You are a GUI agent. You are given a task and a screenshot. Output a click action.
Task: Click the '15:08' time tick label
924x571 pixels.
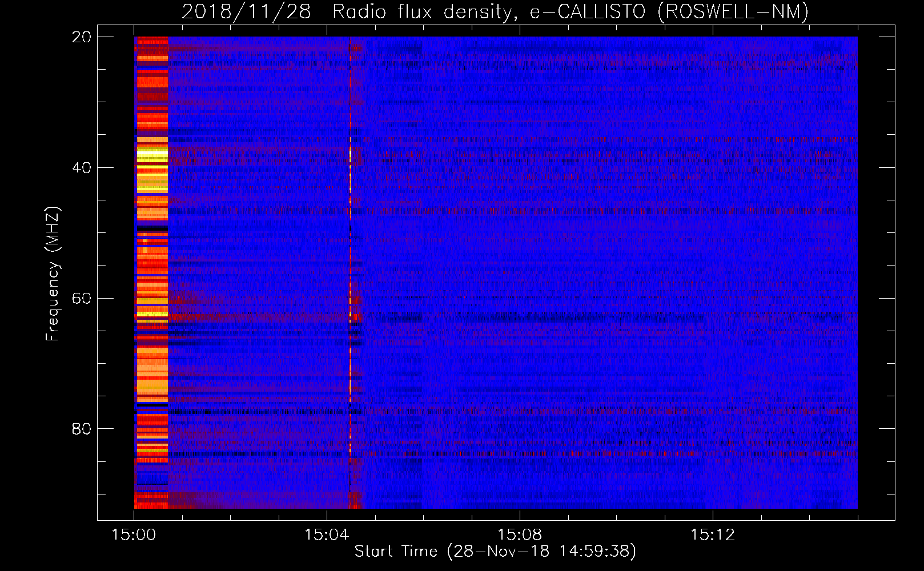(x=520, y=535)
